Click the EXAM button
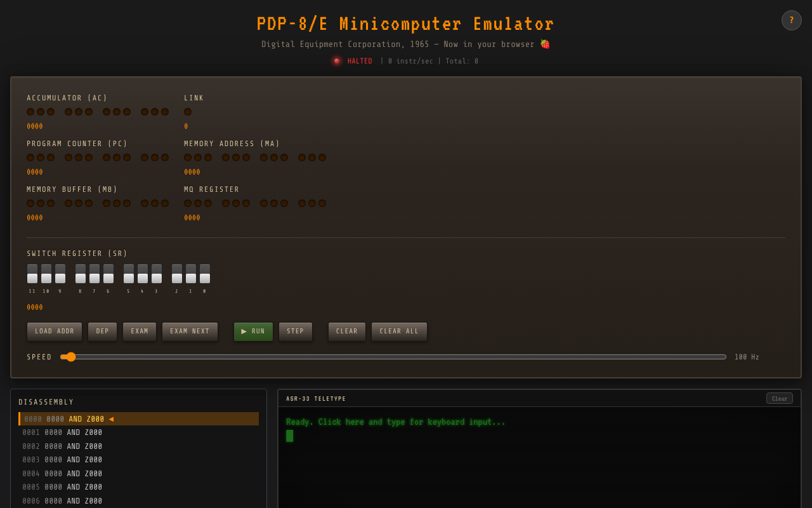Image resolution: width=812 pixels, height=508 pixels. click(140, 331)
